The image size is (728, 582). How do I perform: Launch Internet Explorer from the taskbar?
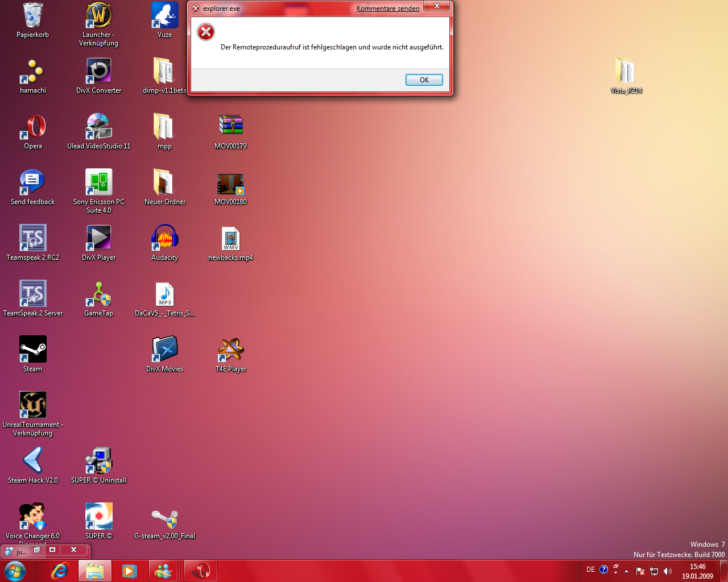pyautogui.click(x=60, y=571)
